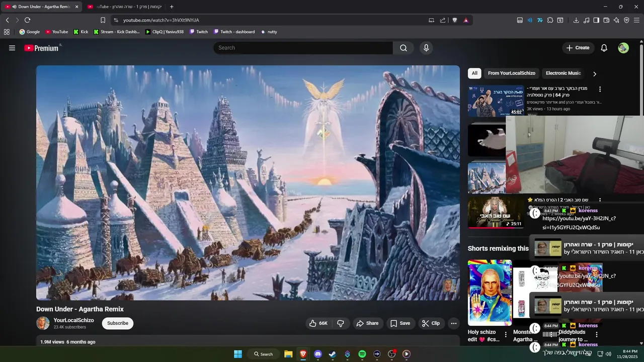The width and height of the screenshot is (644, 362).
Task: Open Discord from the taskbar
Action: (x=317, y=354)
